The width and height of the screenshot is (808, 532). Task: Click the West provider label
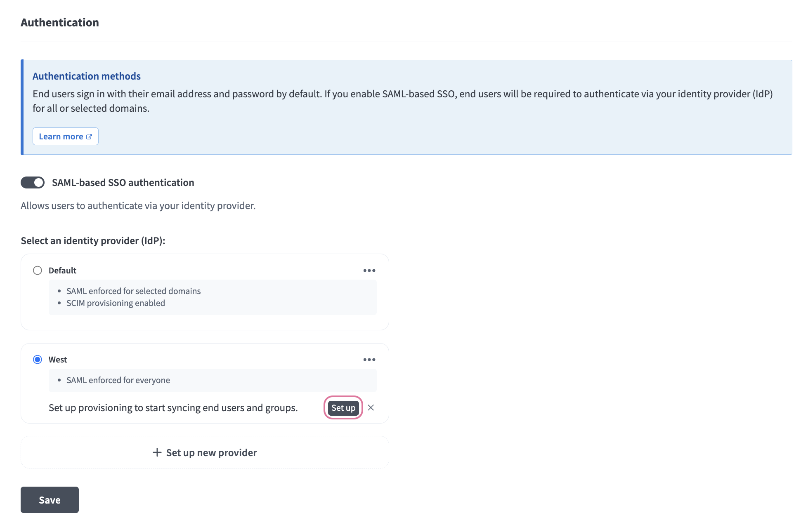[x=58, y=360]
